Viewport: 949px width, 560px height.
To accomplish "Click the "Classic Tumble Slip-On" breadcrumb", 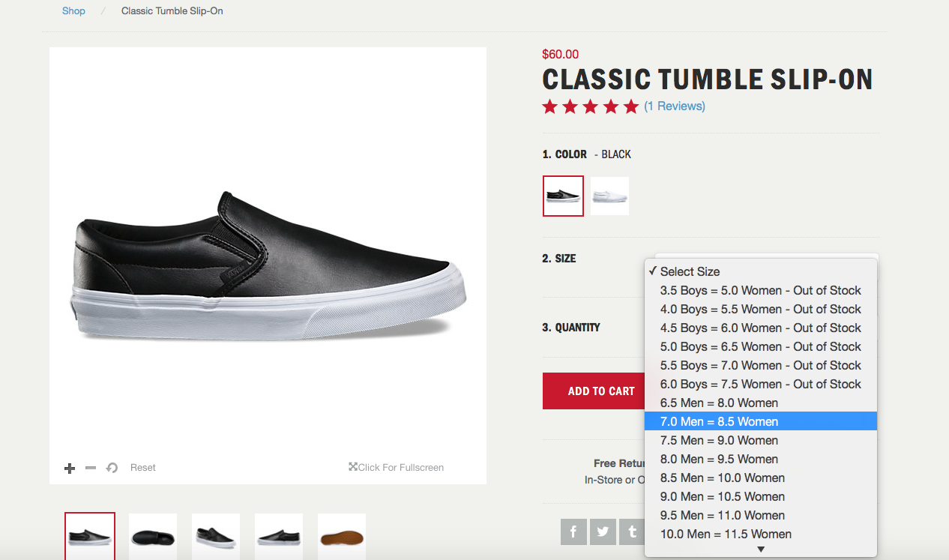I will 172,10.
